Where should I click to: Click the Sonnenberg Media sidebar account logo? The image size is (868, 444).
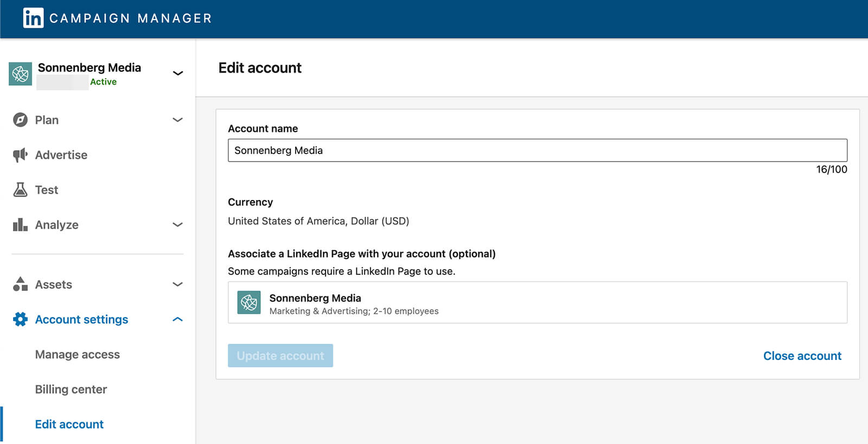(20, 74)
